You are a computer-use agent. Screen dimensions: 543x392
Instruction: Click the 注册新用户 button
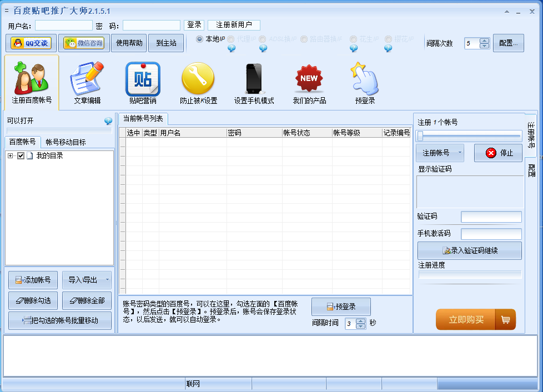tap(234, 25)
